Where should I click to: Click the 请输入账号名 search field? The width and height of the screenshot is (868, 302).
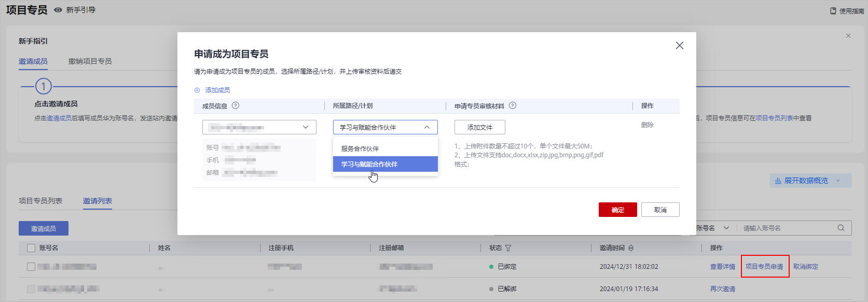(786, 228)
